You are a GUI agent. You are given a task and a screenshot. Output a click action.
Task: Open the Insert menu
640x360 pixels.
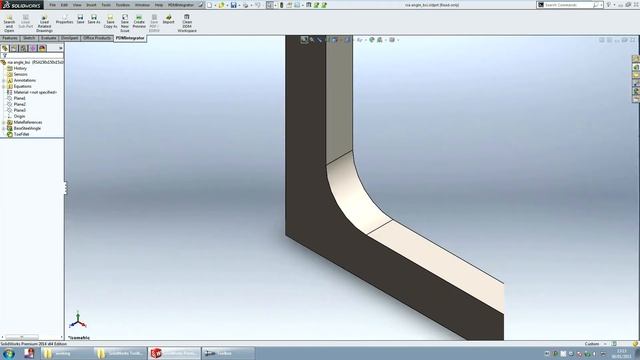91,5
